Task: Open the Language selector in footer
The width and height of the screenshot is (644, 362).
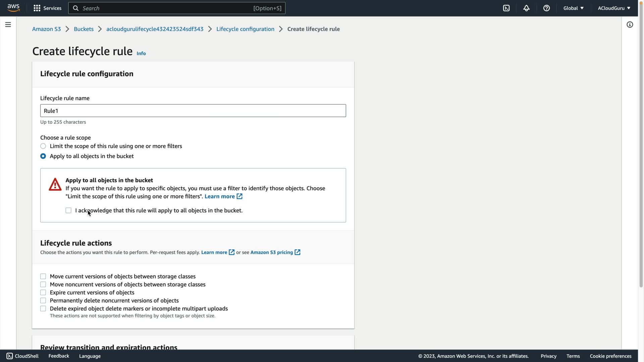Action: click(90, 356)
